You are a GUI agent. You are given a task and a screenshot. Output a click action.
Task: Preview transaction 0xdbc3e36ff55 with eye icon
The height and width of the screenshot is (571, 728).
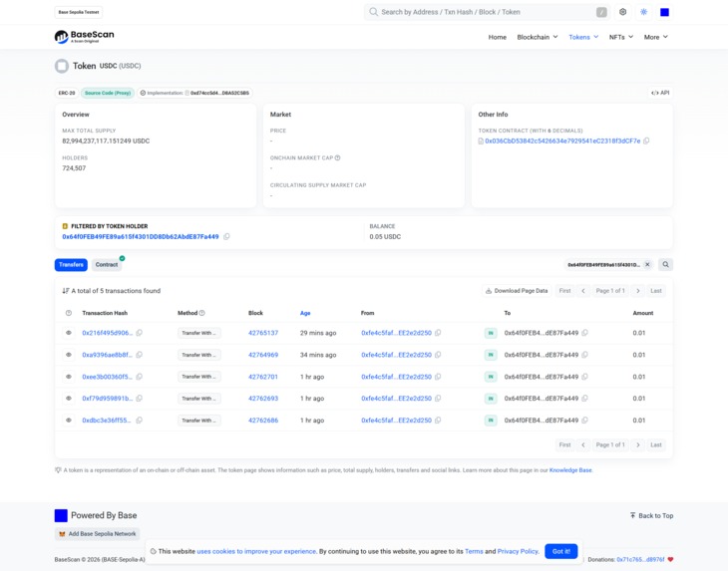[x=69, y=421]
